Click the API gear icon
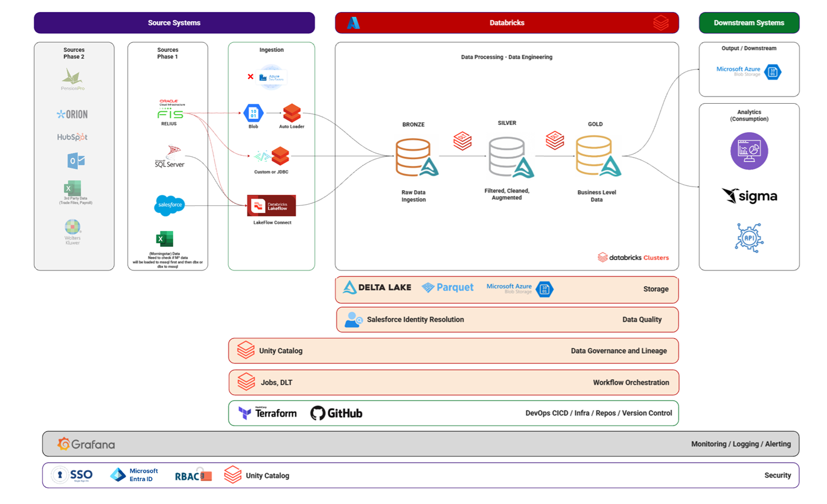The height and width of the screenshot is (504, 827). coord(749,237)
